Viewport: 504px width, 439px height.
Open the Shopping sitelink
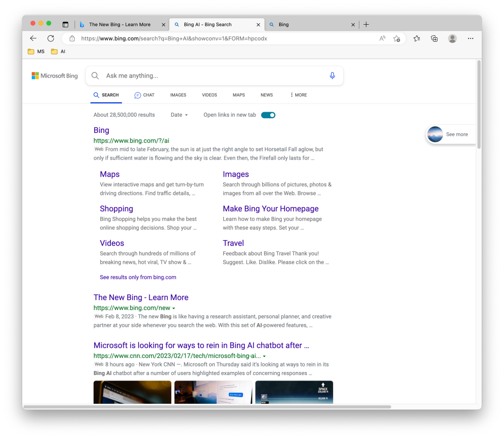point(116,209)
